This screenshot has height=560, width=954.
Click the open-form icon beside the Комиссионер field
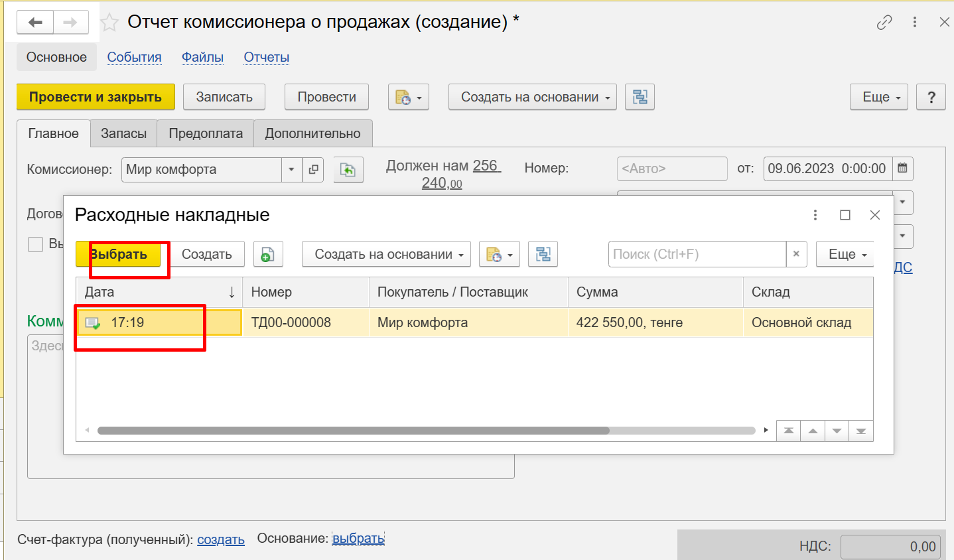(313, 169)
